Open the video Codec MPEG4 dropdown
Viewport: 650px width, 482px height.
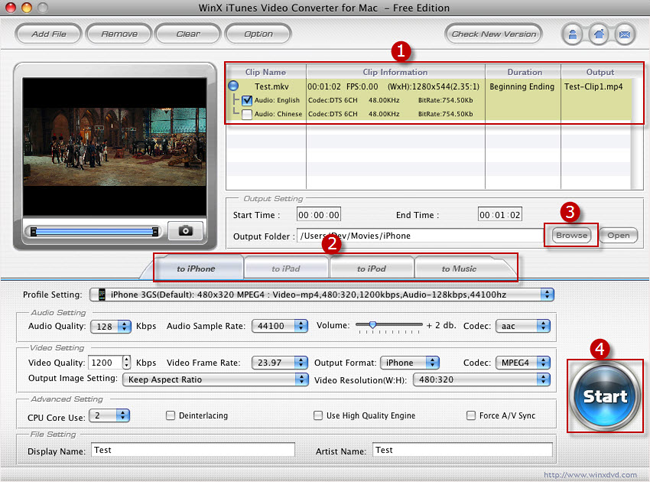click(x=523, y=363)
